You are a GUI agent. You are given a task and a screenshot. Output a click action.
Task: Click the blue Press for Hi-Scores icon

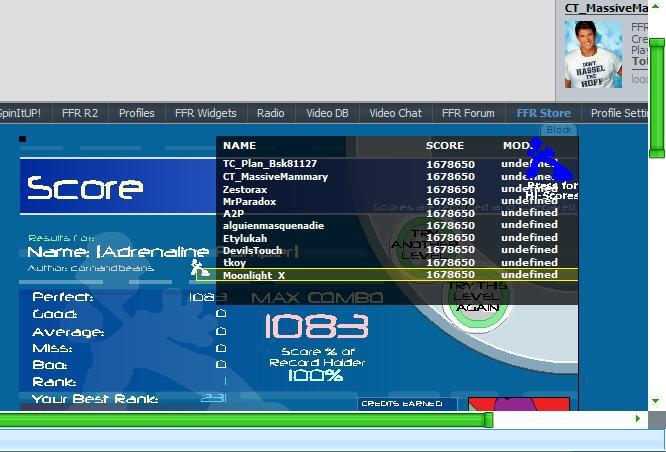point(548,160)
